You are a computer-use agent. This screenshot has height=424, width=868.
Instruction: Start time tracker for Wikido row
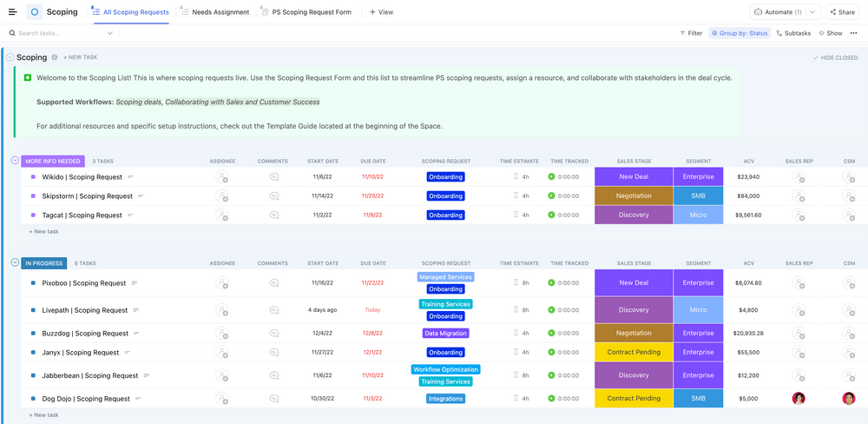551,177
